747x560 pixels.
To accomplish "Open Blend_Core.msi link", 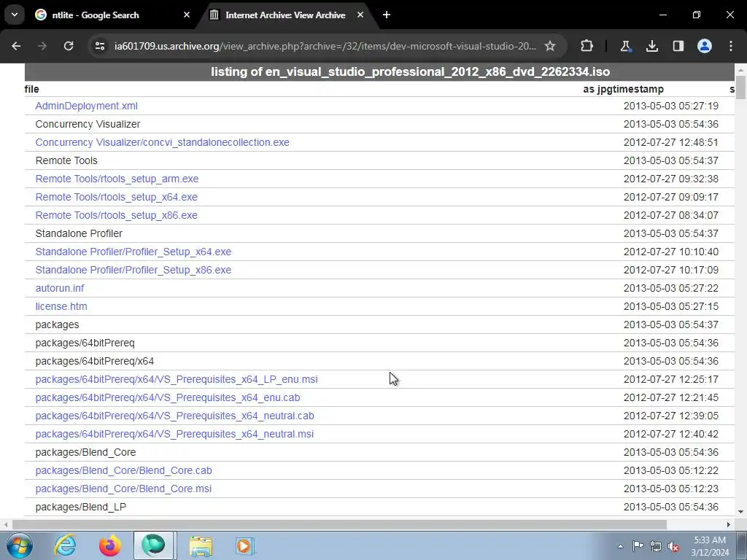I will [x=123, y=489].
